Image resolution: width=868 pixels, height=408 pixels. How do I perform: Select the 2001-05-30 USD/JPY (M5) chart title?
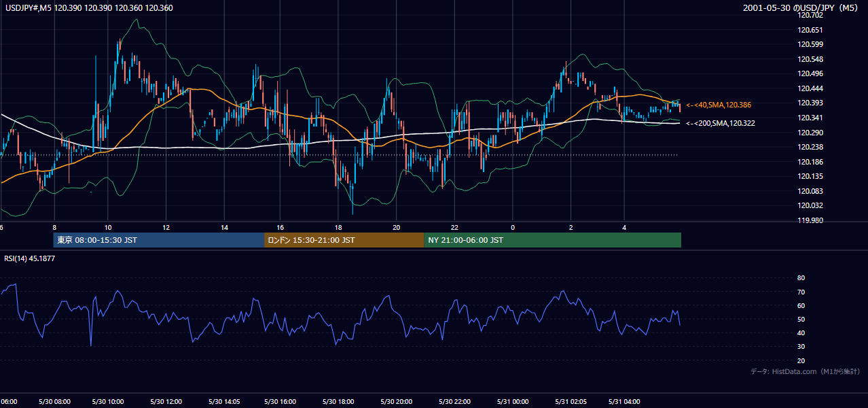801,7
